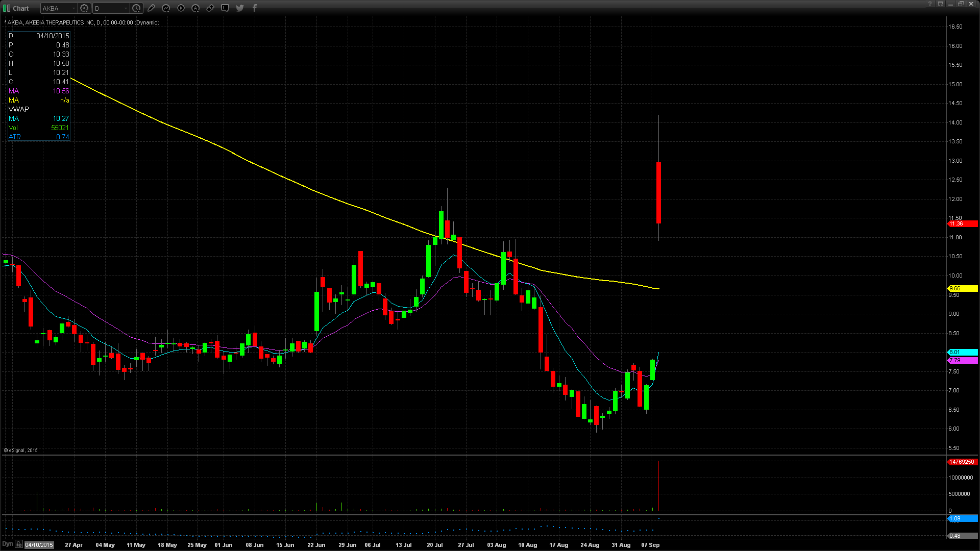Click the gray 0.48 value marker
Viewport: 980px width, 551px height.
click(x=963, y=536)
